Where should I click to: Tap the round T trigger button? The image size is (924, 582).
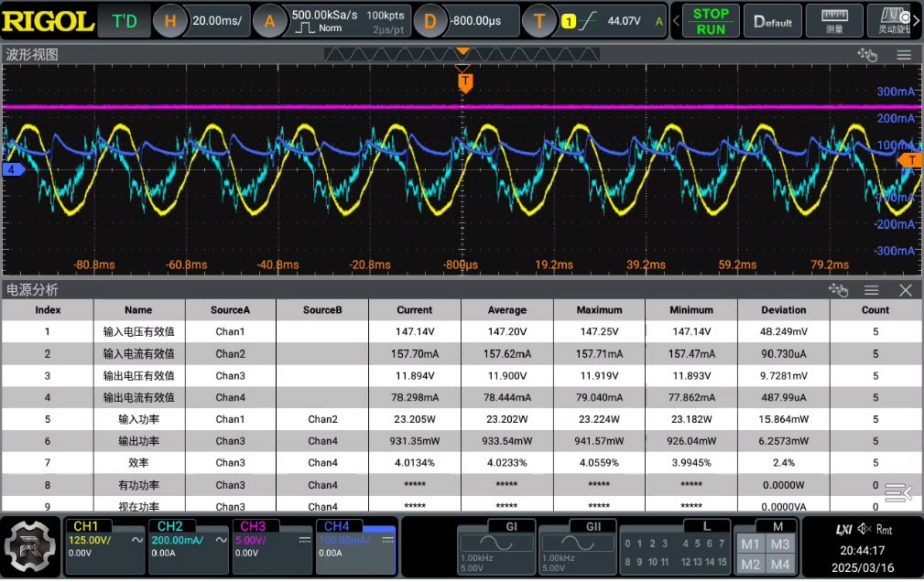538,21
